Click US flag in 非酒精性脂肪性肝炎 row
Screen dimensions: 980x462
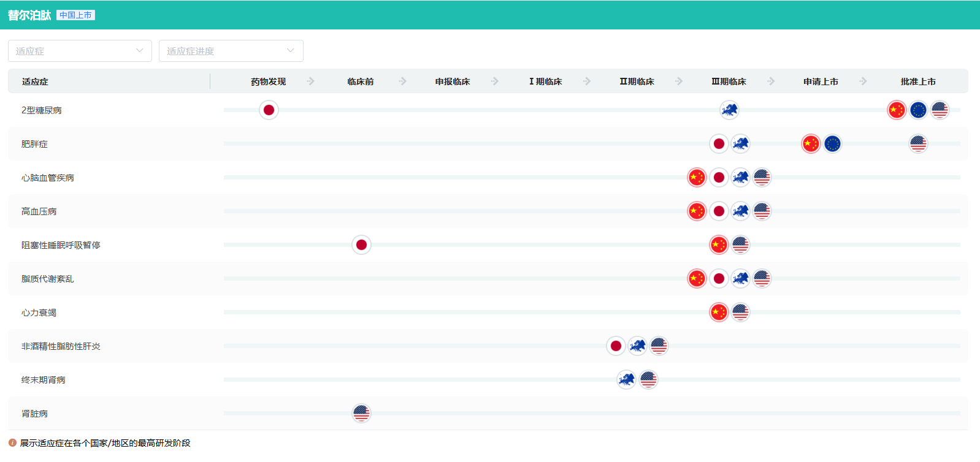(659, 346)
